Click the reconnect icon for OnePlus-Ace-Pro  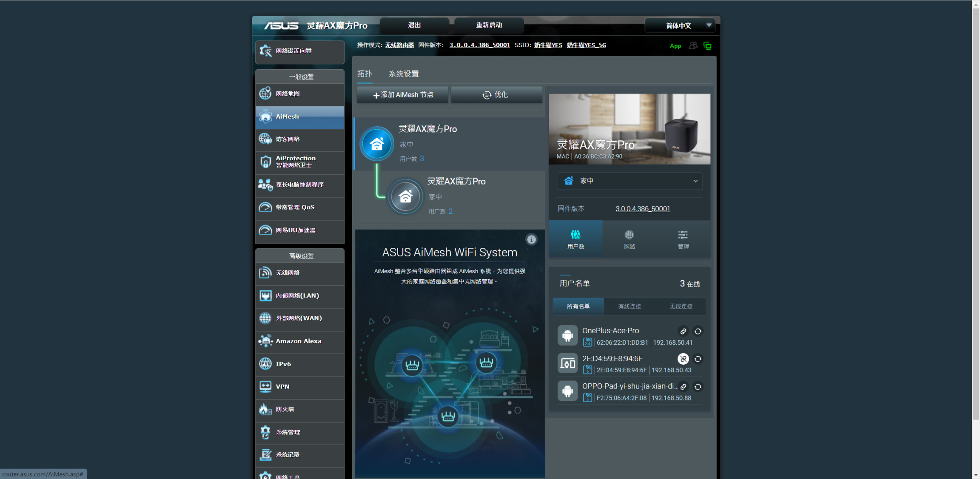(698, 331)
